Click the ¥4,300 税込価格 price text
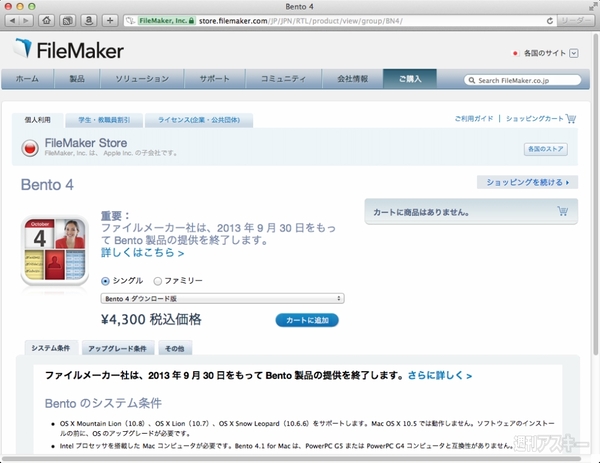This screenshot has width=600, height=463. pos(151,320)
